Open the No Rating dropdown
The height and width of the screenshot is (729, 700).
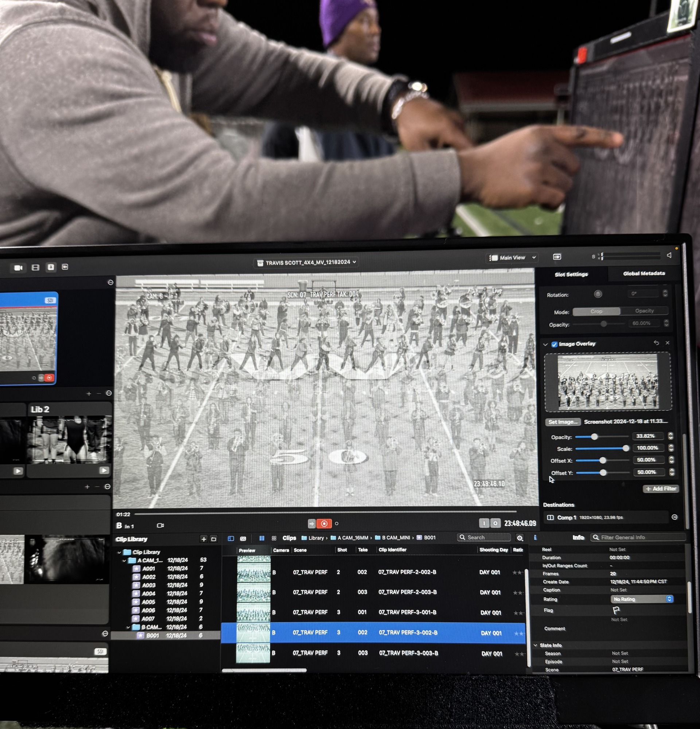[x=642, y=599]
